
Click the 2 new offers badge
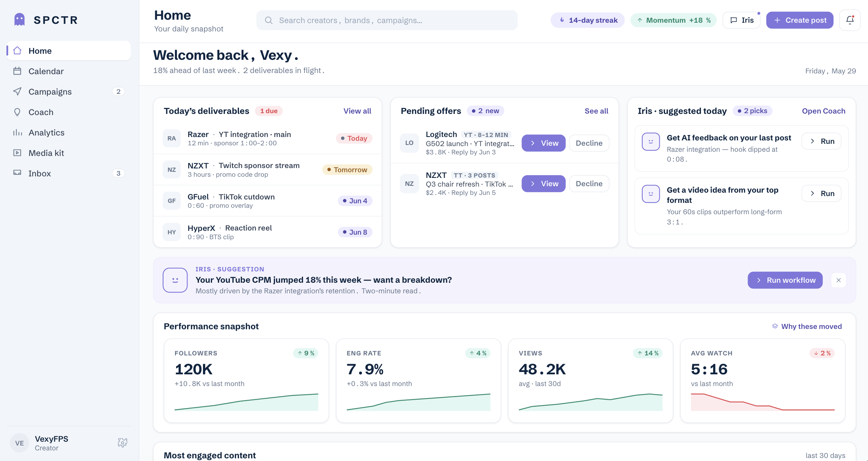point(485,111)
